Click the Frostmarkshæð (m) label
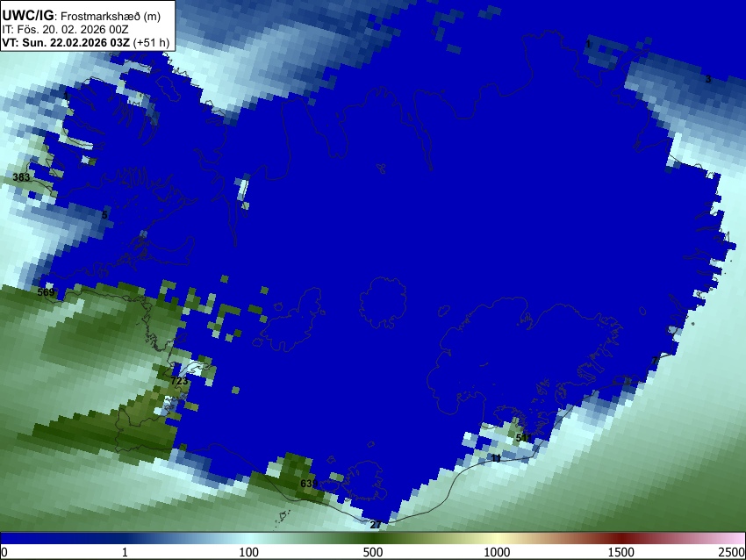The width and height of the screenshot is (746, 560). coord(111,16)
